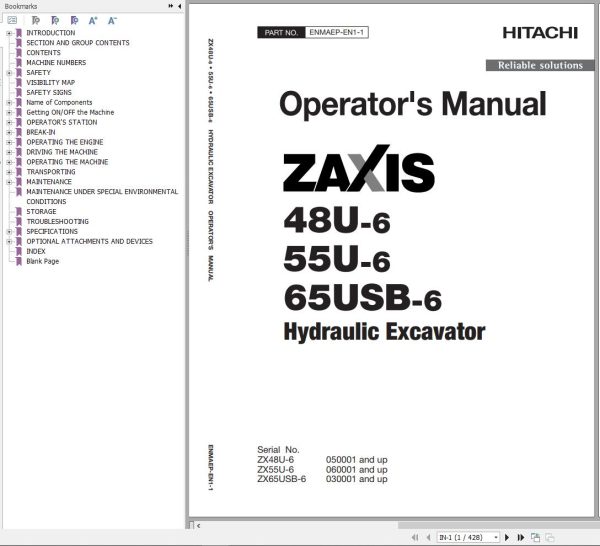
Task: Open the bookmark options menu icon
Action: [x=12, y=20]
